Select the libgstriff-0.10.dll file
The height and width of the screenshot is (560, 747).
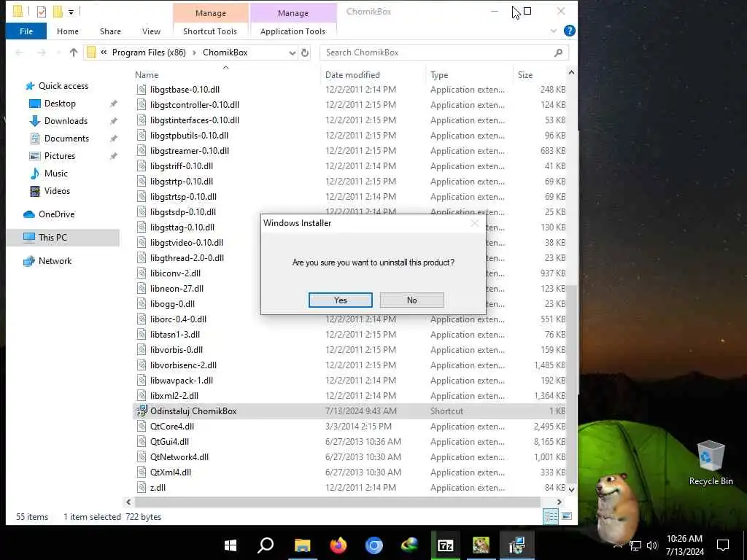(182, 166)
